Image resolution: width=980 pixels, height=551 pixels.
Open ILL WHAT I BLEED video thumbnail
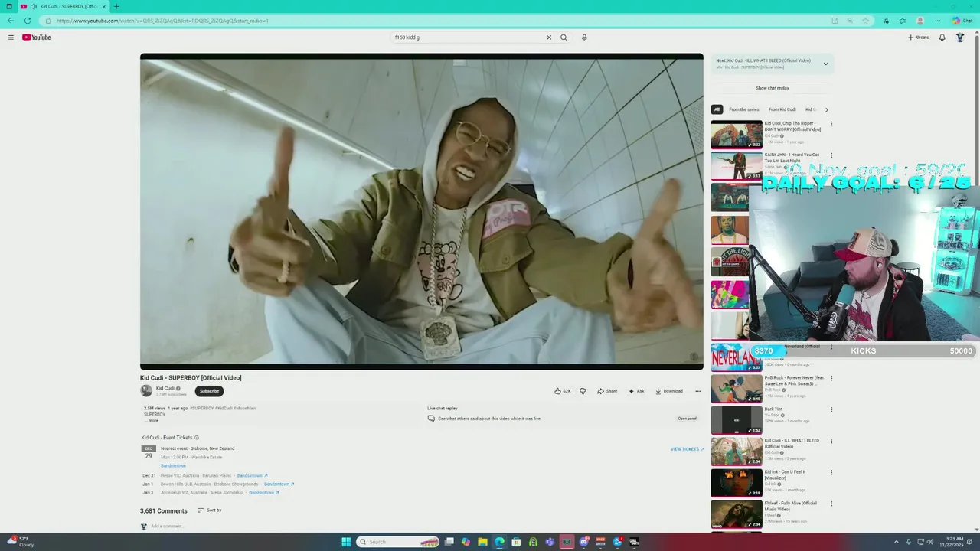(x=737, y=452)
